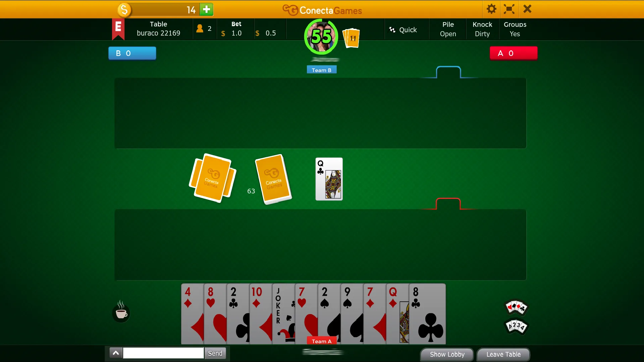Image resolution: width=644 pixels, height=362 pixels.
Task: Select the Groups Yes icon
Action: click(515, 29)
